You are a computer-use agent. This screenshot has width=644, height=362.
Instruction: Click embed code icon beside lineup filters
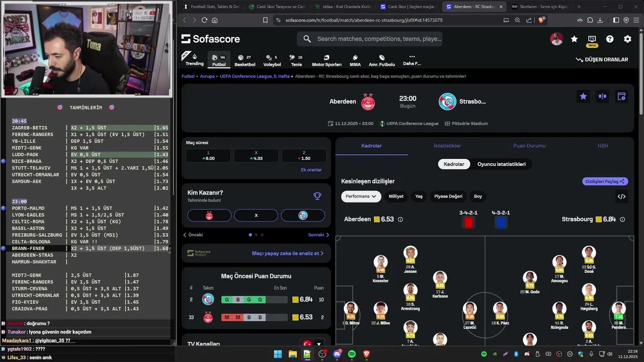621,197
